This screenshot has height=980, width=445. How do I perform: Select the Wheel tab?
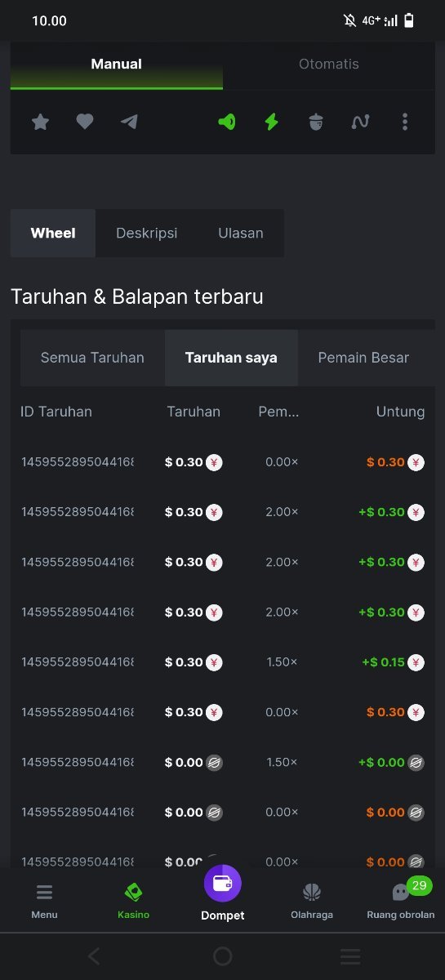point(53,234)
